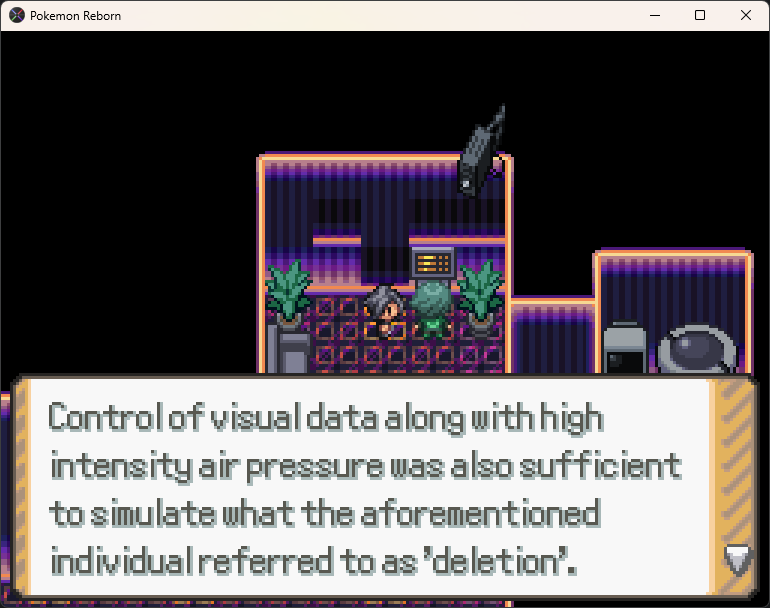Click the words 'Control of visual data'
Screen dimensions: 770x608
pos(213,418)
